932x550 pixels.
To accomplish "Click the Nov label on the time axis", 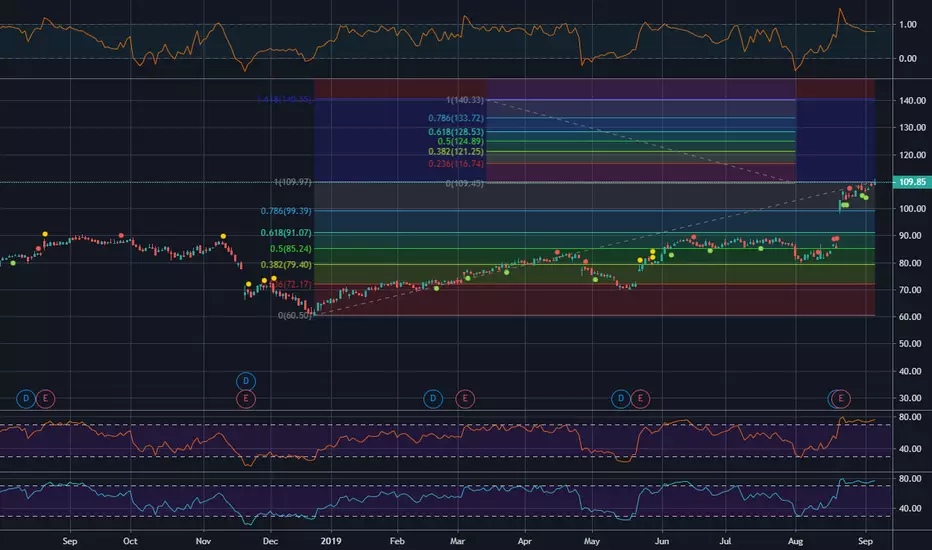I will click(x=203, y=541).
